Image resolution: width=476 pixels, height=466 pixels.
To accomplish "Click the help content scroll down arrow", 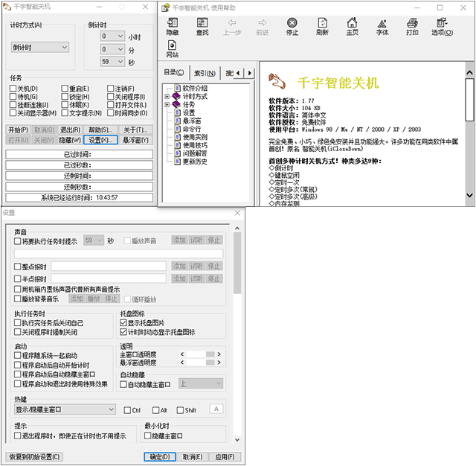I will click(x=469, y=195).
